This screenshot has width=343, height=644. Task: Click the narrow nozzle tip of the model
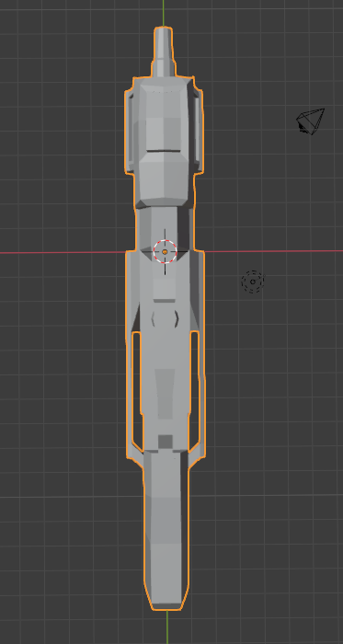click(x=164, y=51)
